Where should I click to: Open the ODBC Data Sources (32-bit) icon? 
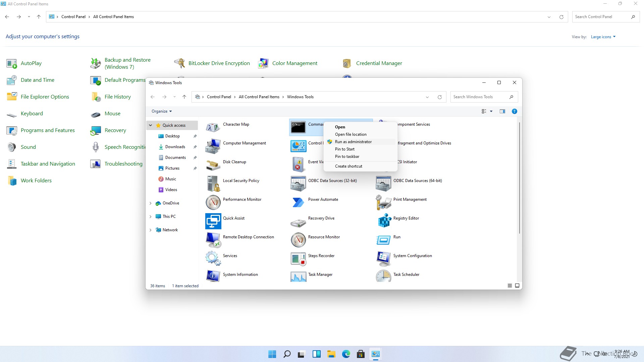298,184
